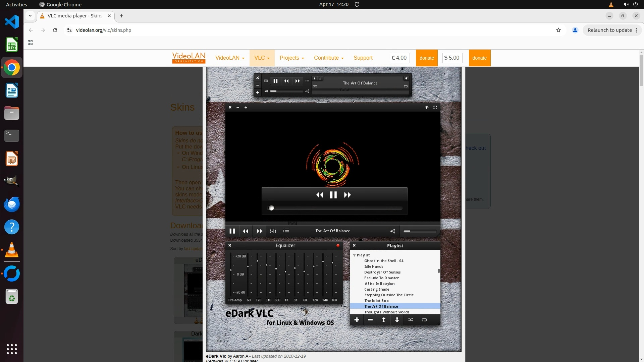Open the system volume indicator
The width and height of the screenshot is (644, 362).
(x=626, y=4)
